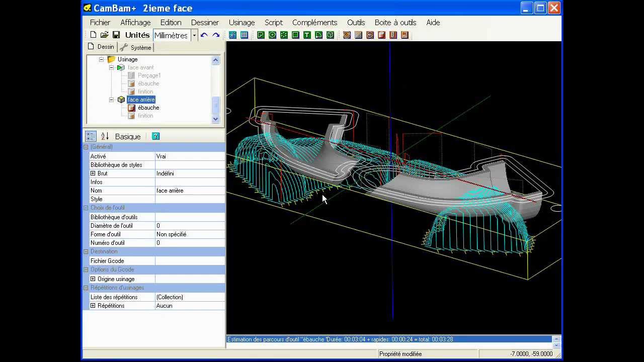Collapse the Choix de l'outil category
Viewport: 644px width, 362px height.
86,208
